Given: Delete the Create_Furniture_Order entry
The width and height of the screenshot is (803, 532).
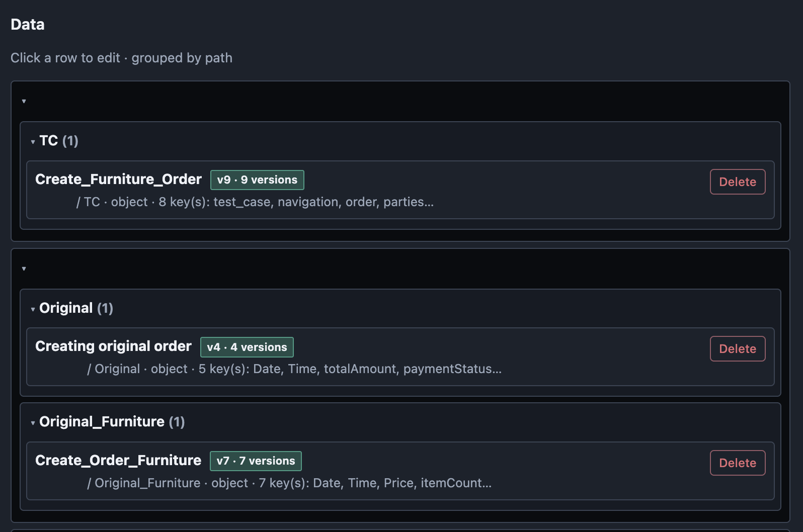Looking at the screenshot, I should coord(738,182).
